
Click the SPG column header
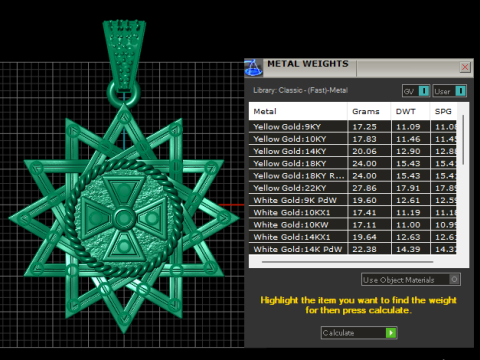[443, 111]
